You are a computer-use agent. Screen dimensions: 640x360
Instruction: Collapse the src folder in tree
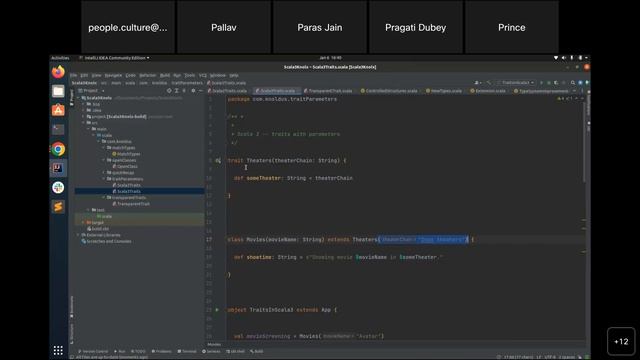84,123
